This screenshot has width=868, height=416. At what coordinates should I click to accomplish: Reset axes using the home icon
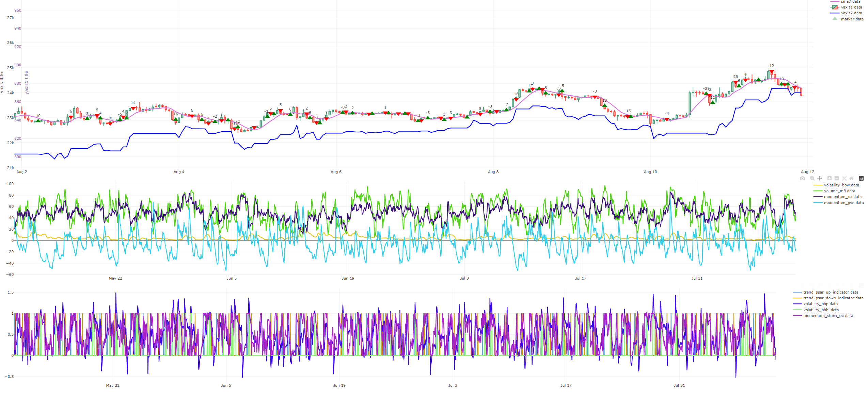[852, 178]
